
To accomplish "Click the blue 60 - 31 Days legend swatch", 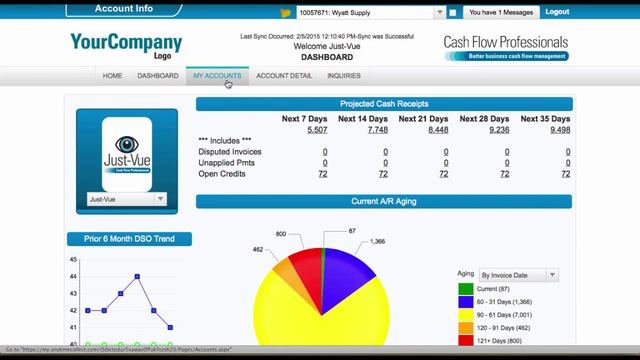I will point(466,302).
